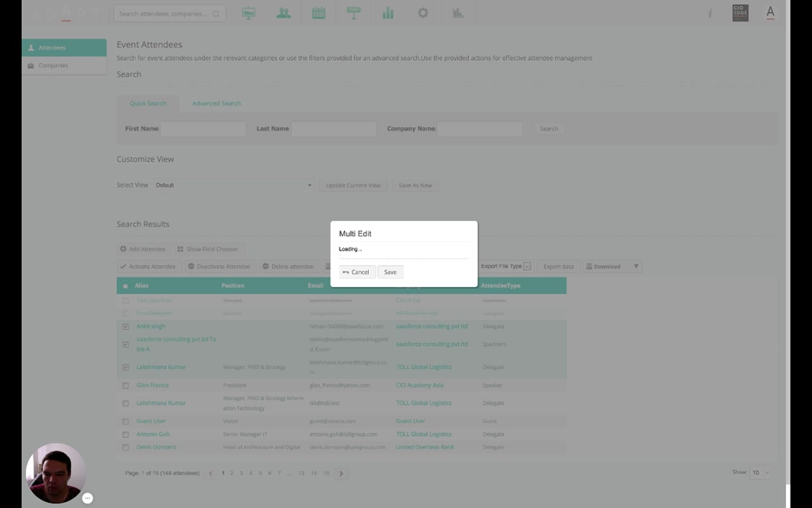Open CIO Academy Asia company link
The height and width of the screenshot is (508, 812).
(x=419, y=385)
